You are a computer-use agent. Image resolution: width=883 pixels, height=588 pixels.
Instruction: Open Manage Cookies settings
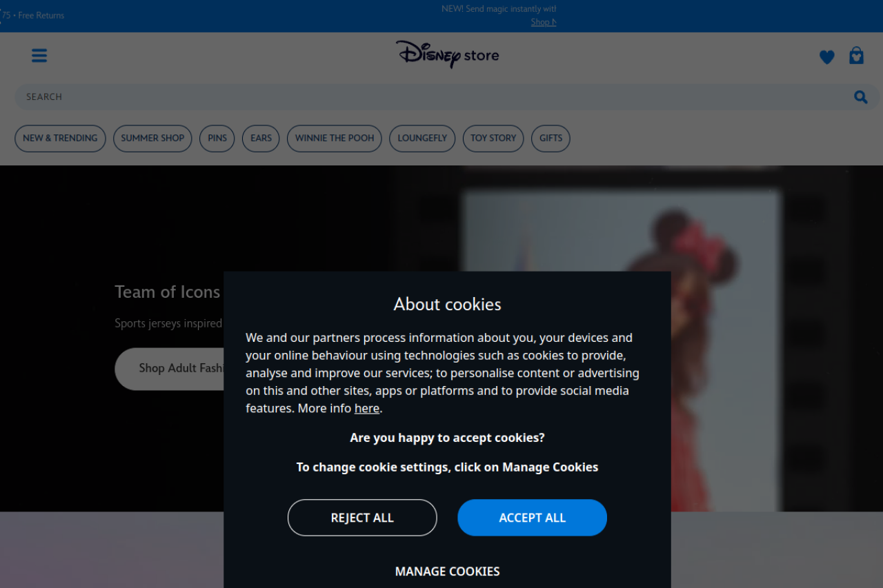tap(447, 571)
